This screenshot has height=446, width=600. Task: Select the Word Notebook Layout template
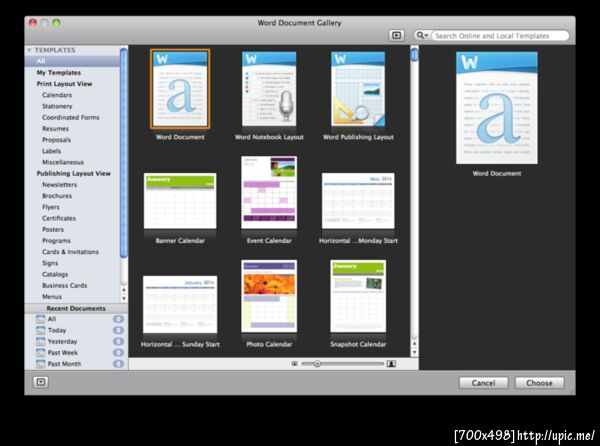pyautogui.click(x=269, y=89)
